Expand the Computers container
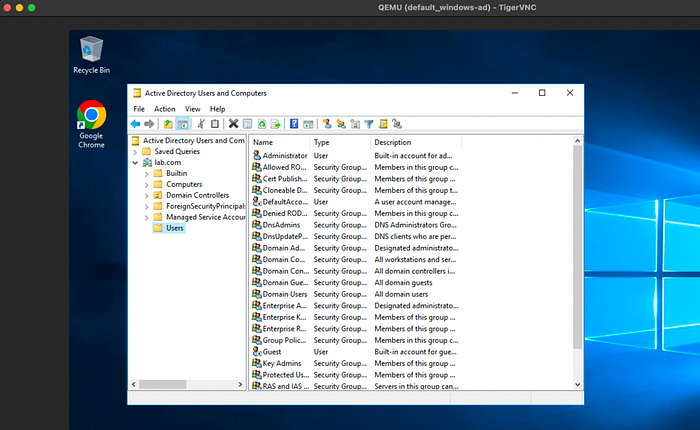Viewport: 700px width, 430px height. pos(146,184)
